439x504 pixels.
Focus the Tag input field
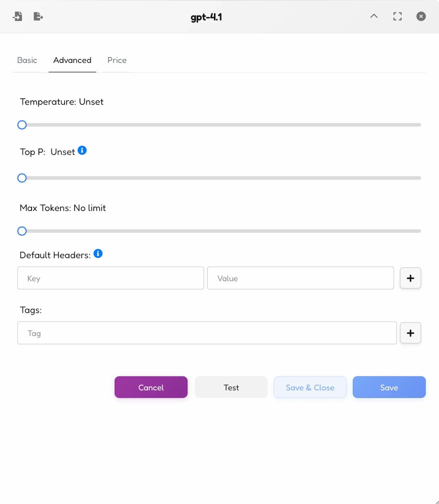[207, 333]
